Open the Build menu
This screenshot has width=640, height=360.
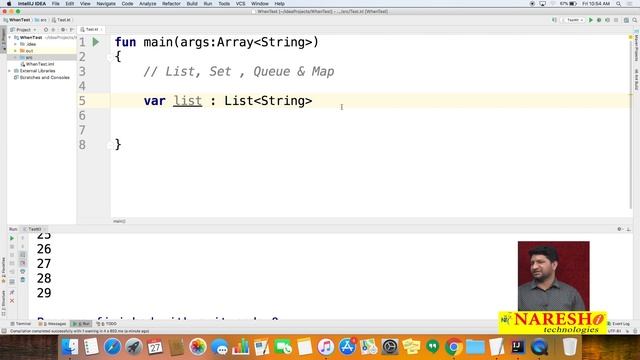tap(192, 4)
